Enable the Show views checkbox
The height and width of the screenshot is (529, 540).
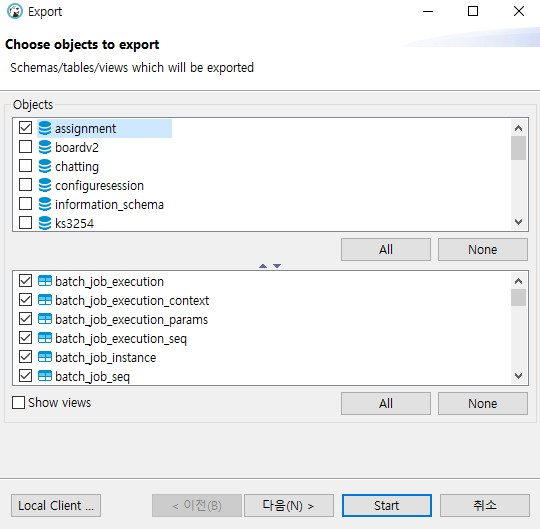(x=18, y=402)
